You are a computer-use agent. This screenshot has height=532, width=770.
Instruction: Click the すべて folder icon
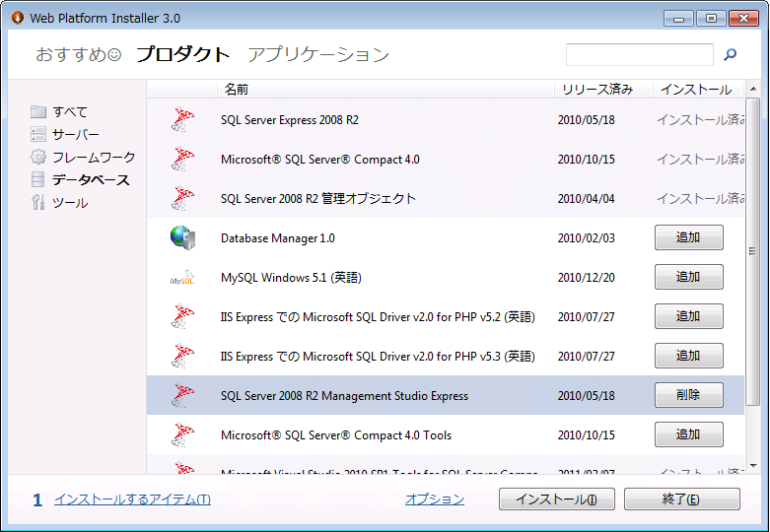(x=38, y=112)
